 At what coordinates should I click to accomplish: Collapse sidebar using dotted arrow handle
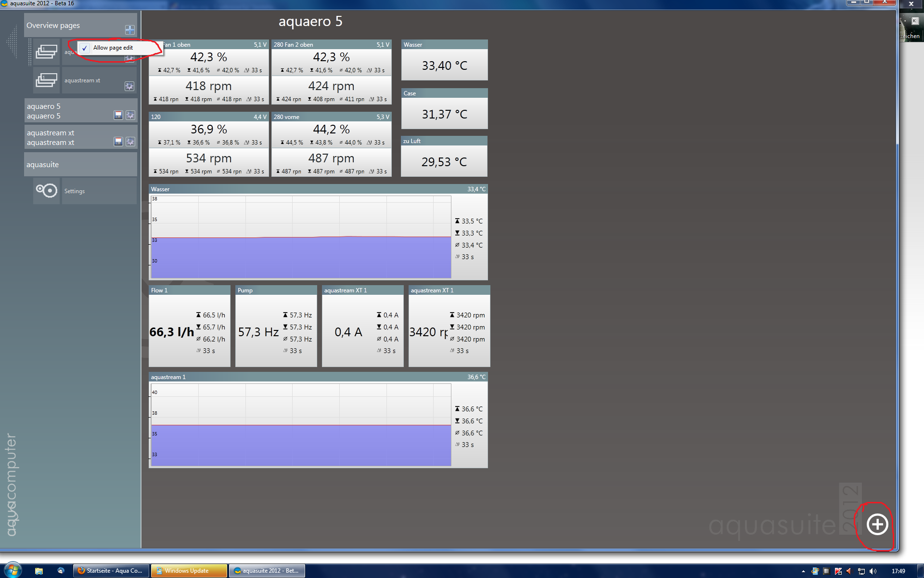click(x=12, y=42)
